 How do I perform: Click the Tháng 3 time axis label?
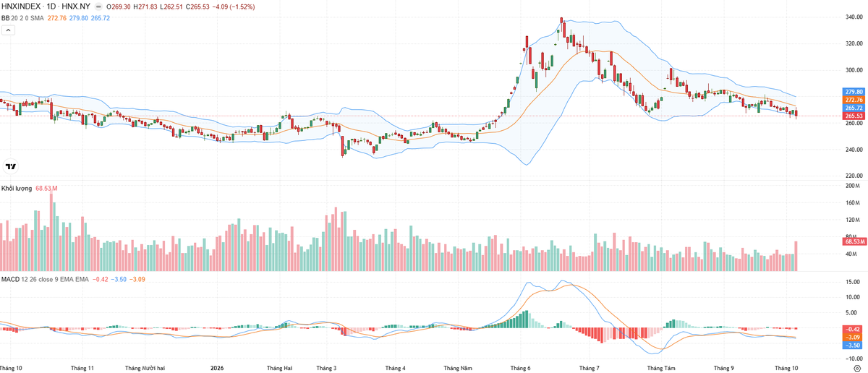click(x=327, y=368)
